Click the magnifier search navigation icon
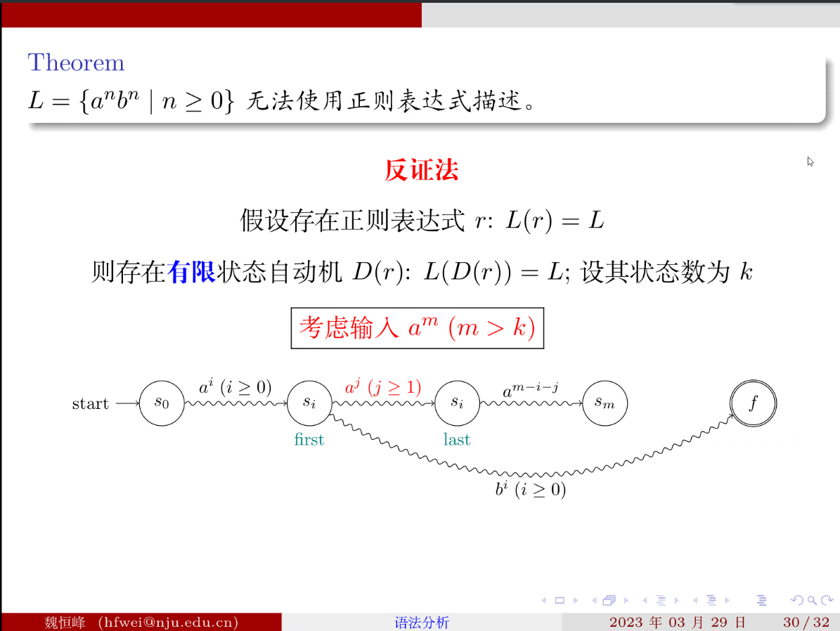This screenshot has height=631, width=840. pyautogui.click(x=811, y=599)
